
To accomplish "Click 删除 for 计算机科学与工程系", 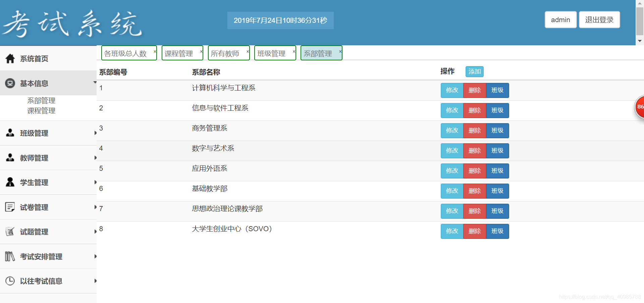I will click(x=475, y=90).
